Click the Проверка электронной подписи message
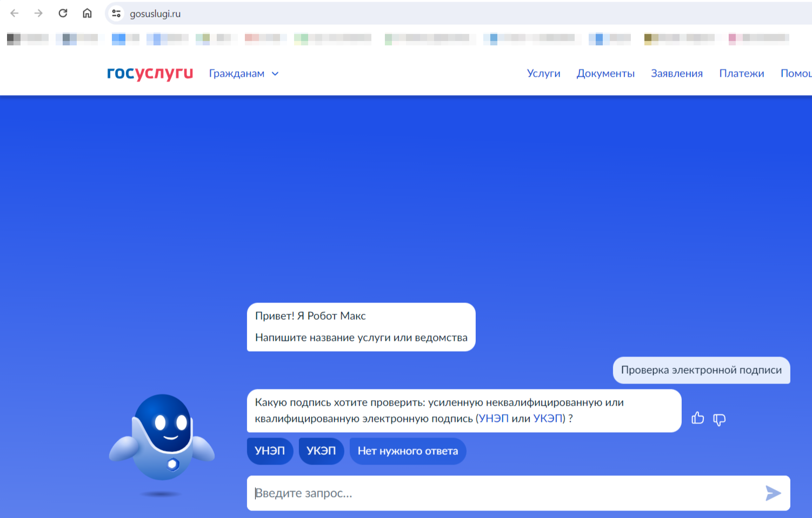This screenshot has width=812, height=518. tap(701, 370)
